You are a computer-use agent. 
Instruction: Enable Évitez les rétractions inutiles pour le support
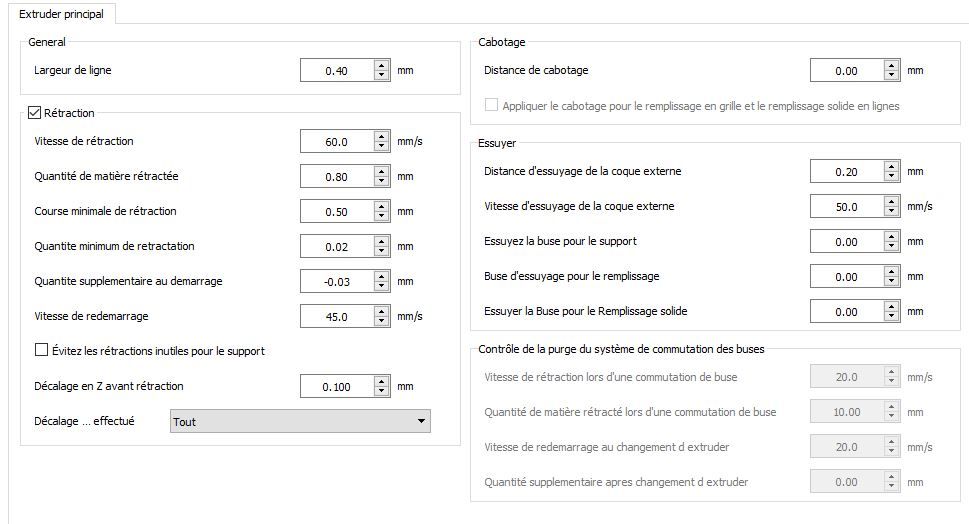pos(41,350)
